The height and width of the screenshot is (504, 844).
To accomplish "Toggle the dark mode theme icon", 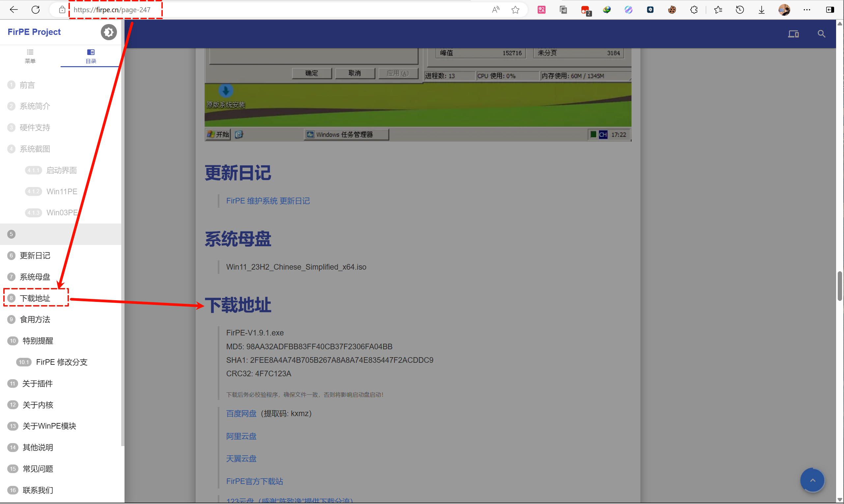I will (x=108, y=32).
